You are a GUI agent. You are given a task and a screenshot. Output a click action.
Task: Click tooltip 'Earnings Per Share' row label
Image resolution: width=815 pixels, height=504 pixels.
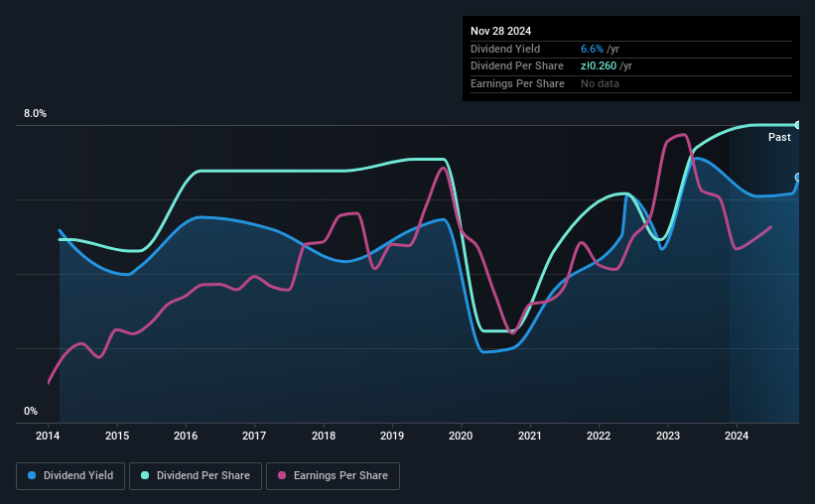pos(517,83)
